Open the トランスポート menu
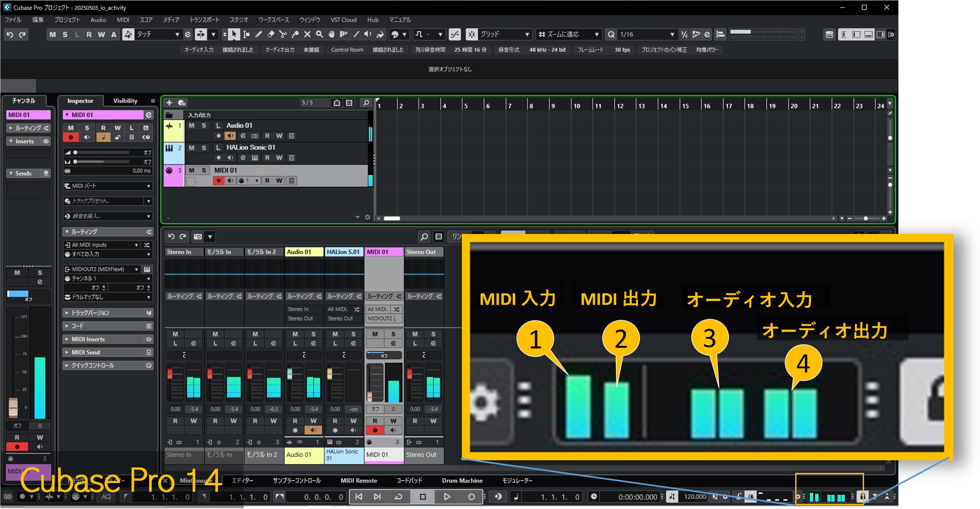The height and width of the screenshot is (509, 980). pos(205,20)
